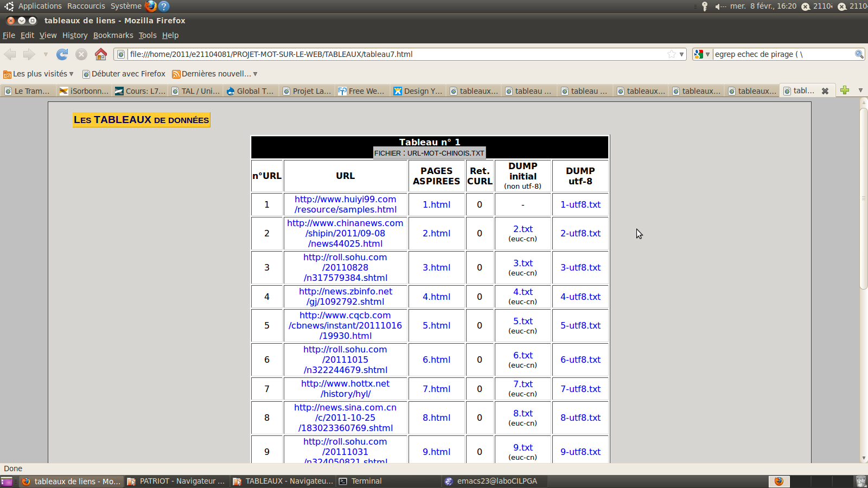The image size is (868, 488).
Task: Click the search magnifier icon
Action: click(x=859, y=54)
